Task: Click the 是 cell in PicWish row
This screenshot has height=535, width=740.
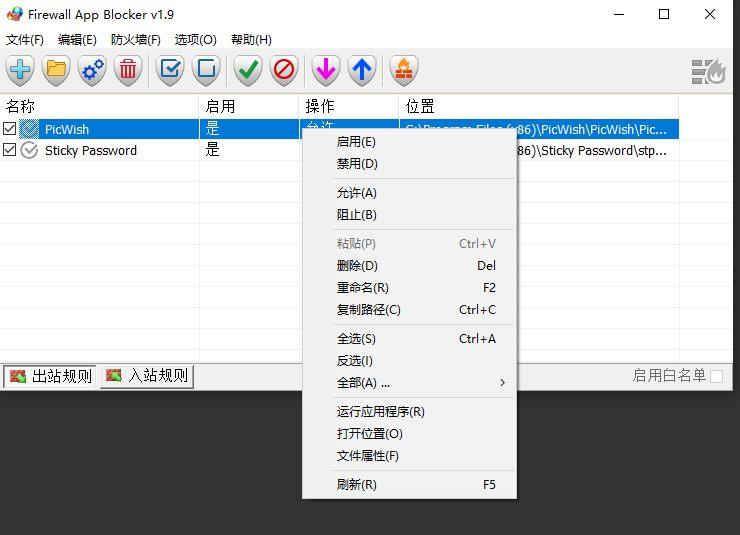Action: [212, 128]
